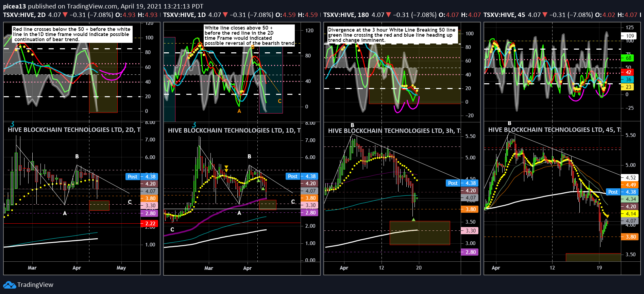Viewport: 644px width, 294px height.
Task: Click the May date label on 2D time axis
Action: tap(121, 268)
